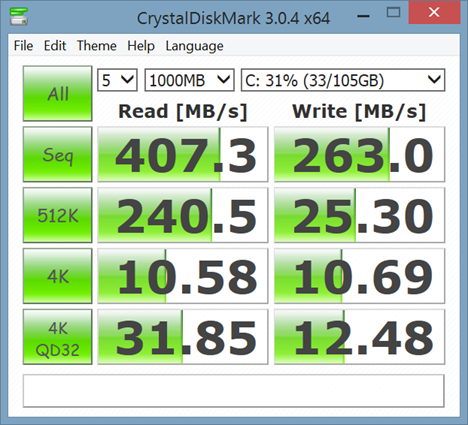Expand the test size dropdown showing 1000MB
The width and height of the screenshot is (468, 425).
(x=189, y=80)
